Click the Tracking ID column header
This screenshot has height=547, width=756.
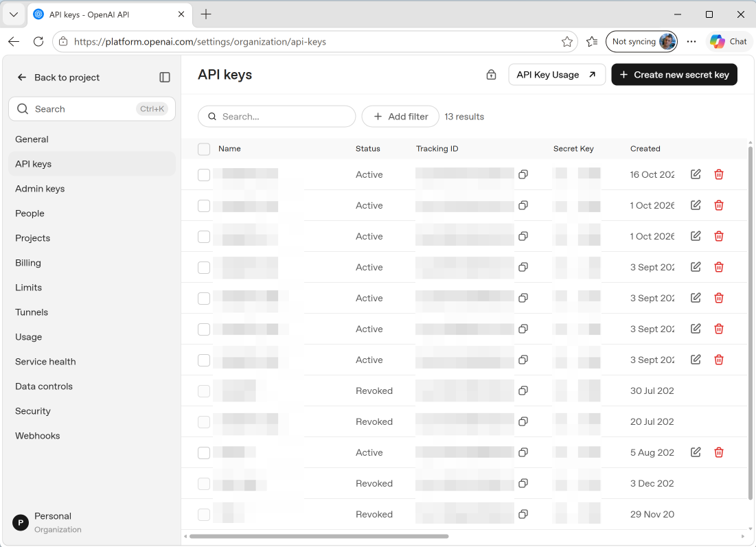tap(437, 148)
